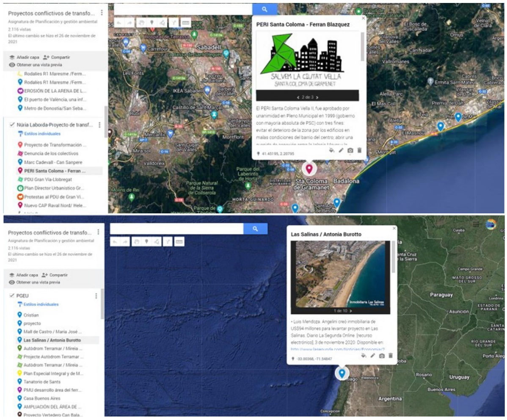Click the blue map pin near Santiago

point(342,373)
